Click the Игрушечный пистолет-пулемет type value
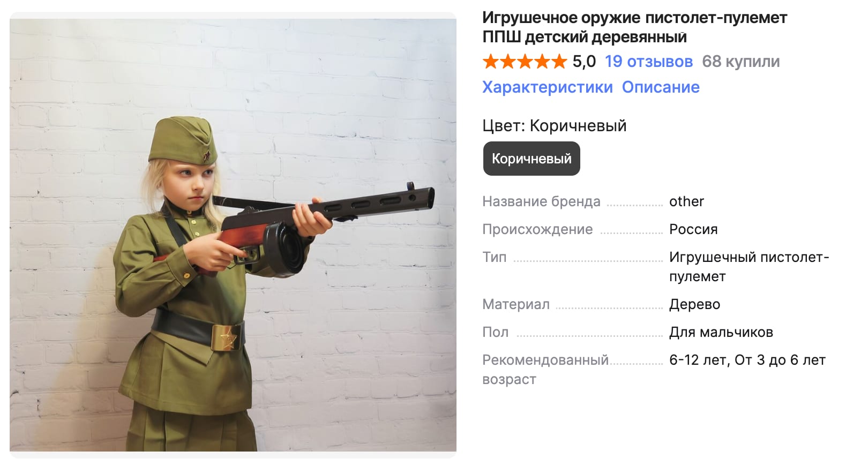Image resolution: width=868 pixels, height=466 pixels. tap(749, 267)
